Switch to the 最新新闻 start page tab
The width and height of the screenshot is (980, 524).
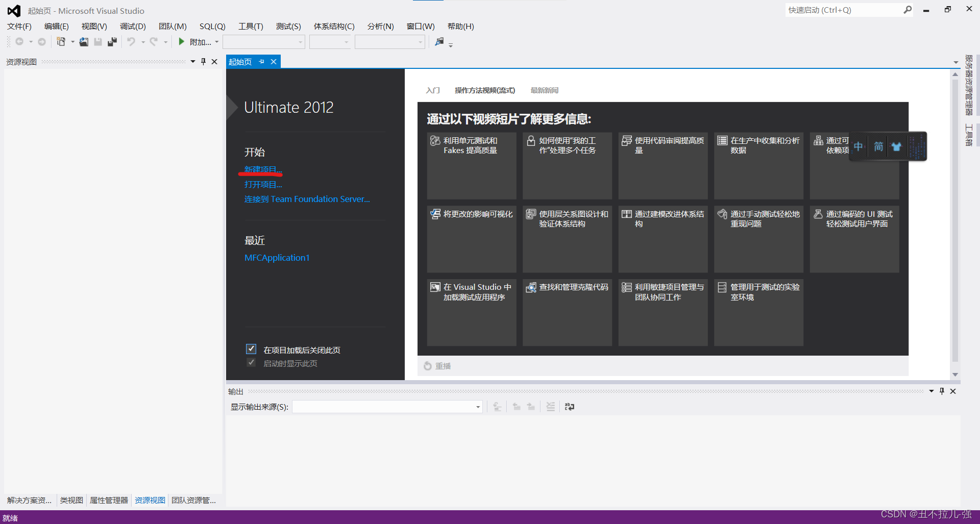[544, 90]
